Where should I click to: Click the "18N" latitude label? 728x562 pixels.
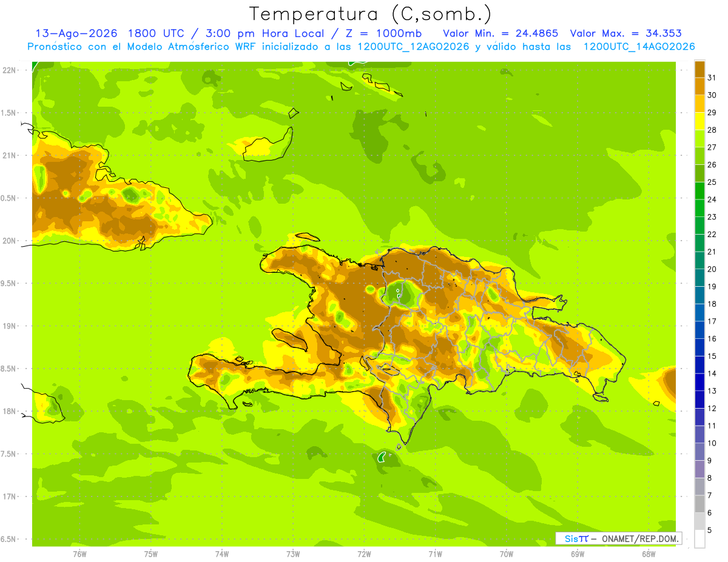point(9,411)
